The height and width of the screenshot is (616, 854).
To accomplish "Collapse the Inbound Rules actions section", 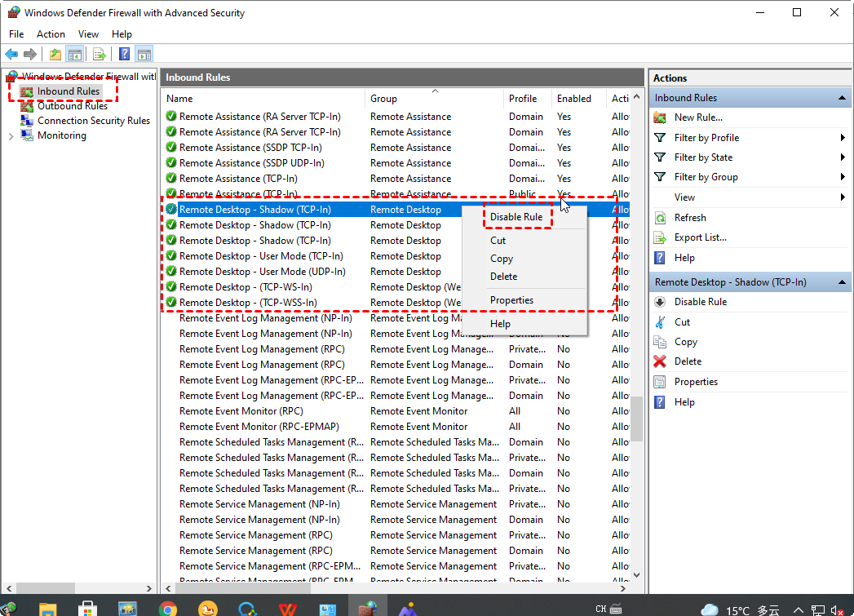I will 842,98.
